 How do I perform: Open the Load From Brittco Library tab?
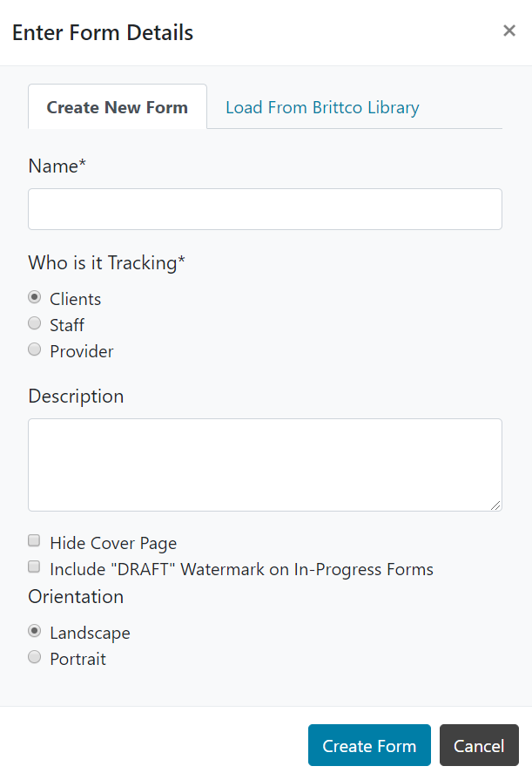click(322, 107)
